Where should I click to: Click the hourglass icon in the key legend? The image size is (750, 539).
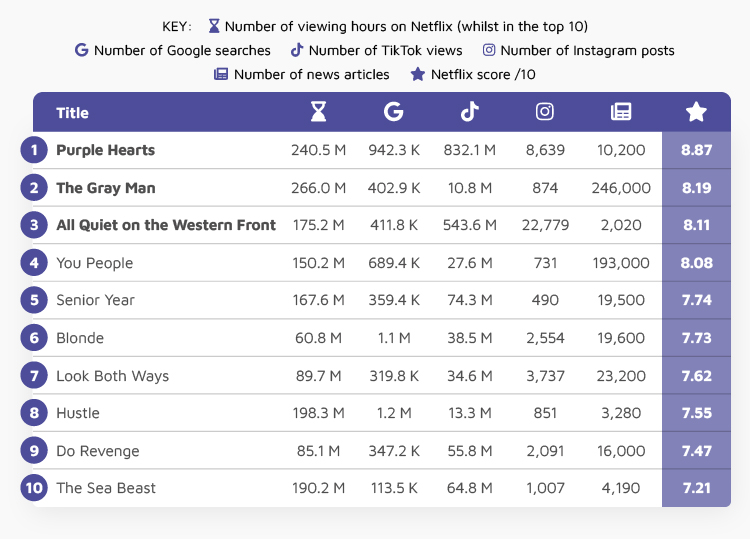(x=214, y=26)
